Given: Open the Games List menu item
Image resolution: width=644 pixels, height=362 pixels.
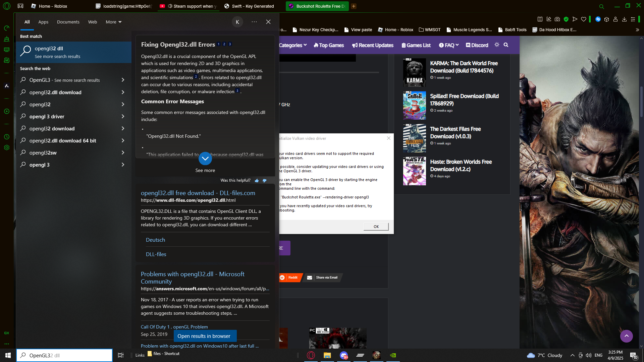Looking at the screenshot, I should 416,45.
